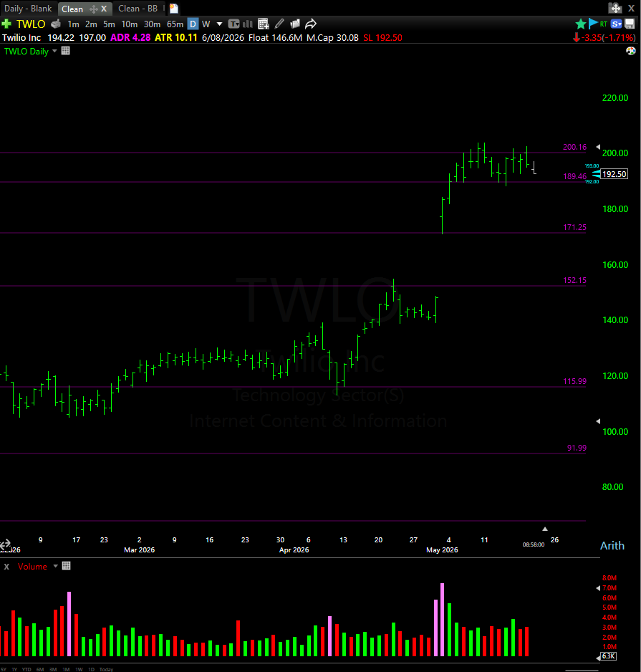Select the Weekly (W) timeframe

click(206, 24)
